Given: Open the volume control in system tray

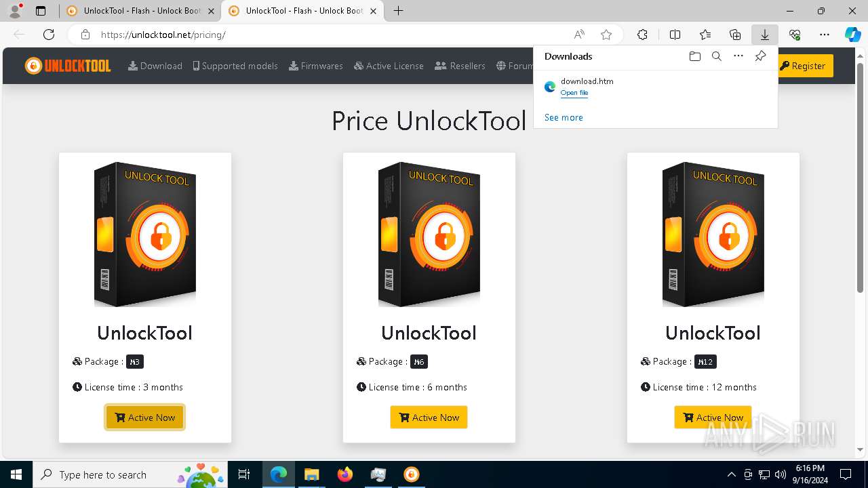Looking at the screenshot, I should (x=781, y=474).
